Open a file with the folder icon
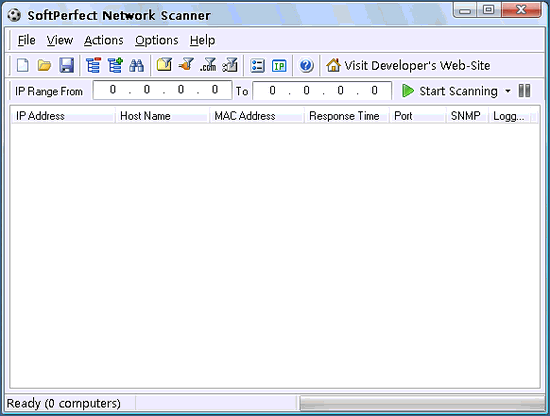This screenshot has width=550, height=416. pyautogui.click(x=45, y=66)
